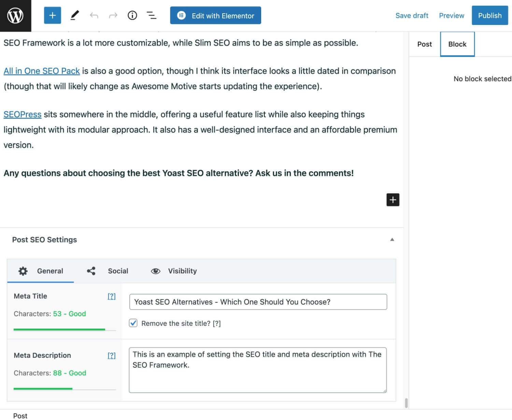Click the share icon on Social tab

(x=91, y=271)
